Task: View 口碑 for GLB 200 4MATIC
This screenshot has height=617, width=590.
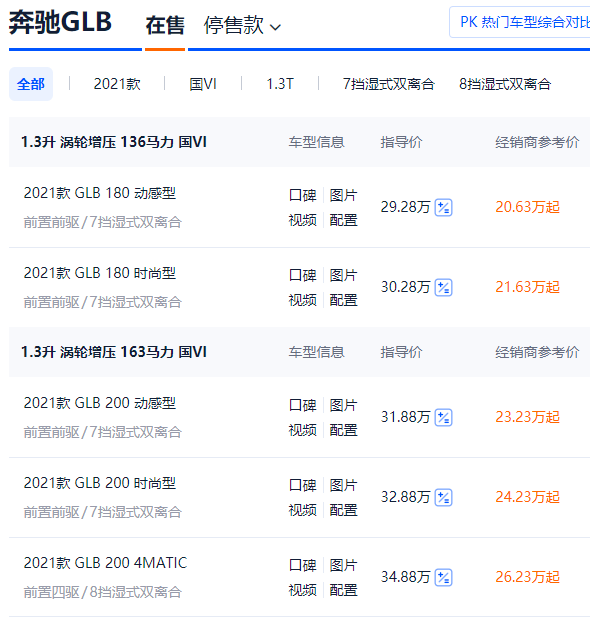Action: tap(303, 565)
